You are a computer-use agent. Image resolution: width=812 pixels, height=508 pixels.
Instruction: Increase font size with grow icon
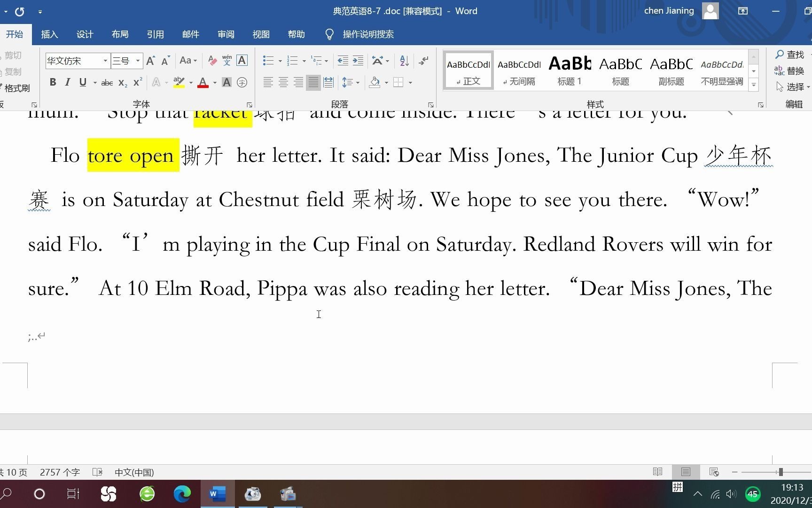[150, 61]
